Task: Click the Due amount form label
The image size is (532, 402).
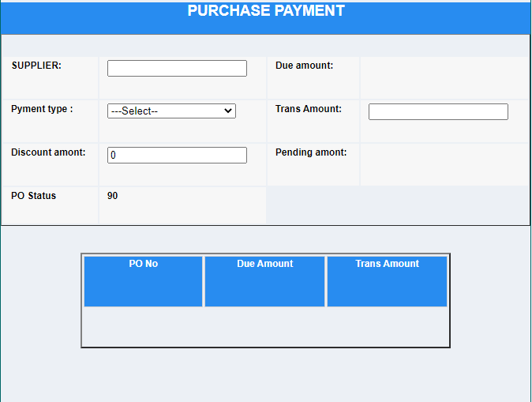Action: click(x=304, y=66)
